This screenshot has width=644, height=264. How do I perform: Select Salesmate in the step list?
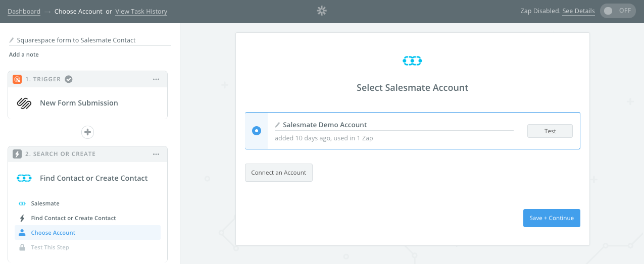pos(88,203)
